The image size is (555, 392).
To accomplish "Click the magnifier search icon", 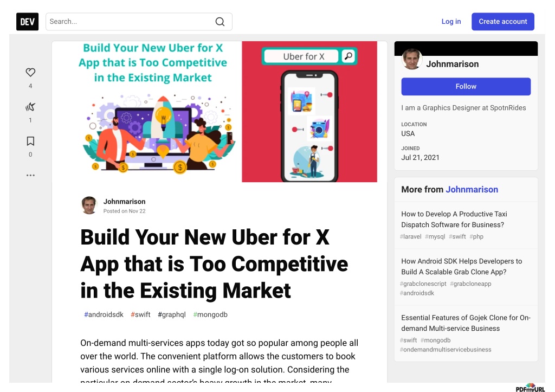I will pyautogui.click(x=220, y=22).
